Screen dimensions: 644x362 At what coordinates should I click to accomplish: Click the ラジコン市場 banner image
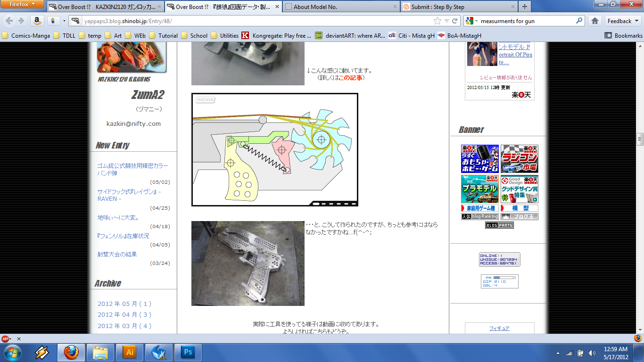point(520,159)
